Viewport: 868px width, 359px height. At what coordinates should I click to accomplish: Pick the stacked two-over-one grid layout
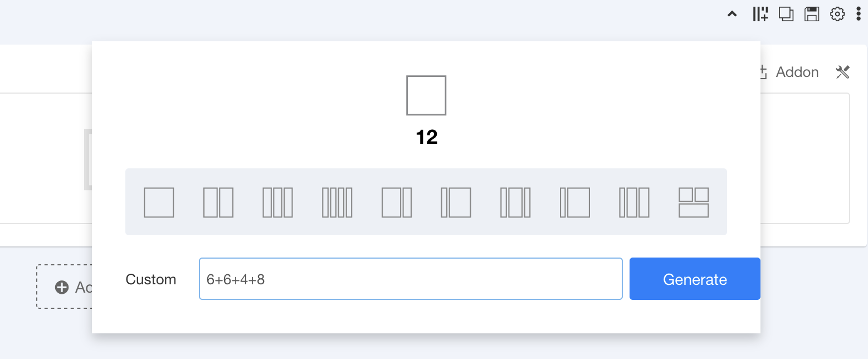coord(694,202)
